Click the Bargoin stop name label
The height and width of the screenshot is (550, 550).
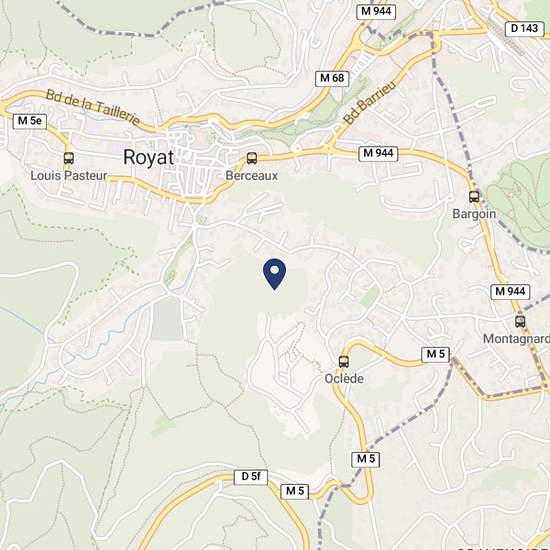point(474,214)
